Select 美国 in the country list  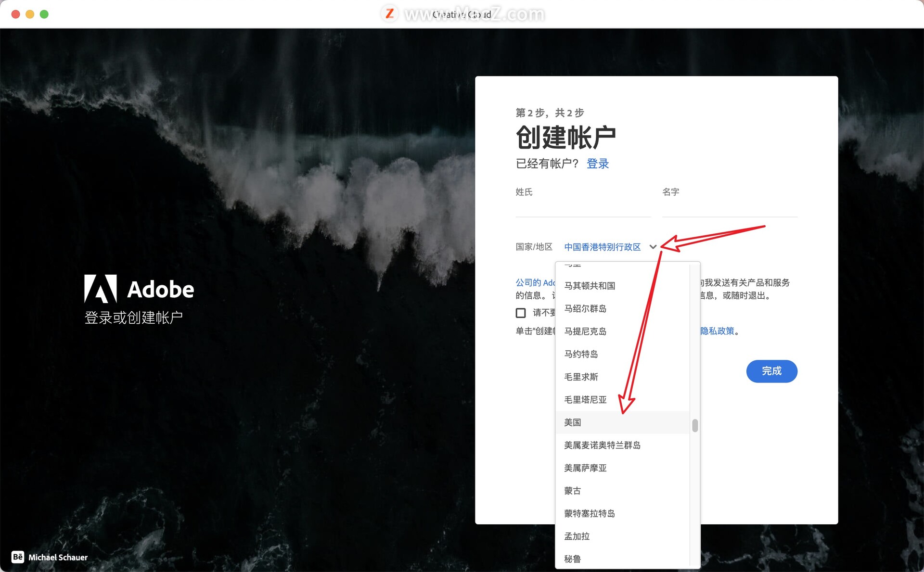623,422
